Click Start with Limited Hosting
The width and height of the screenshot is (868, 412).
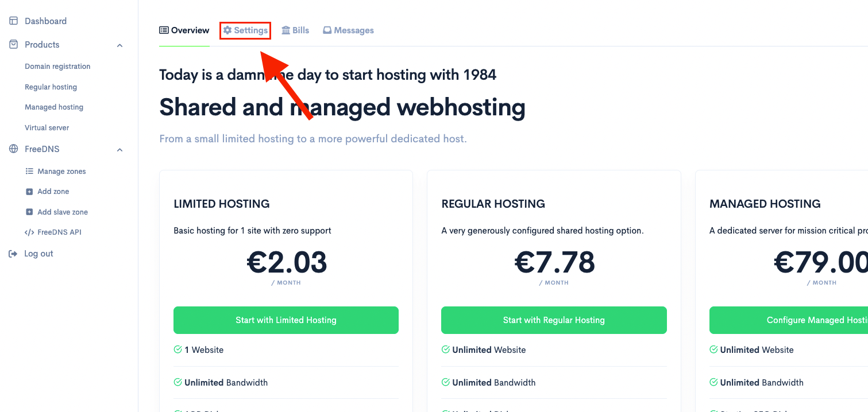pos(286,320)
